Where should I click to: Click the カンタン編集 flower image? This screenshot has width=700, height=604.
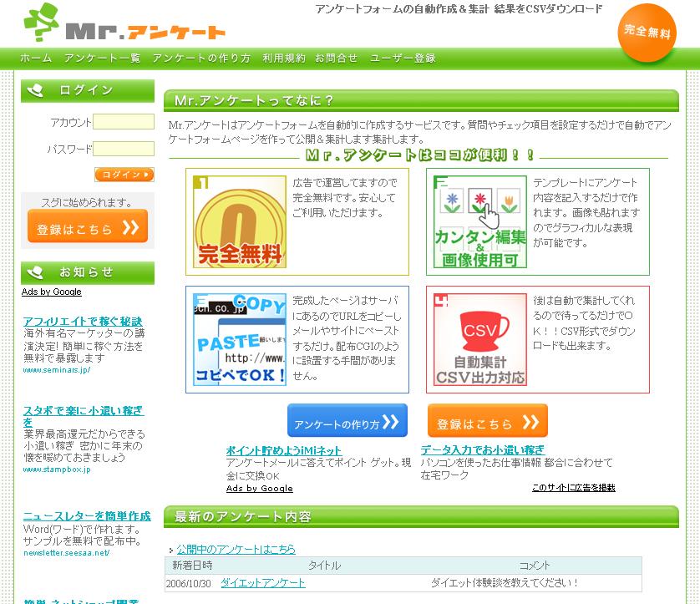(480, 222)
